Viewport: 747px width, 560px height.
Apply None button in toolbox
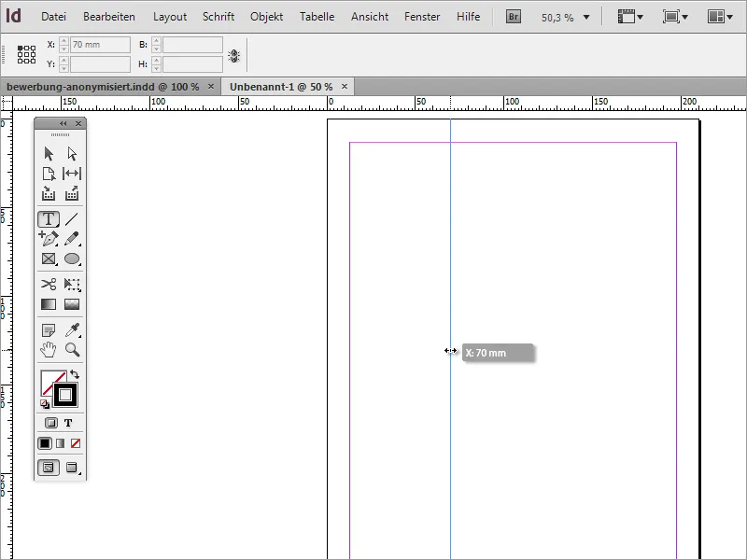click(x=76, y=443)
